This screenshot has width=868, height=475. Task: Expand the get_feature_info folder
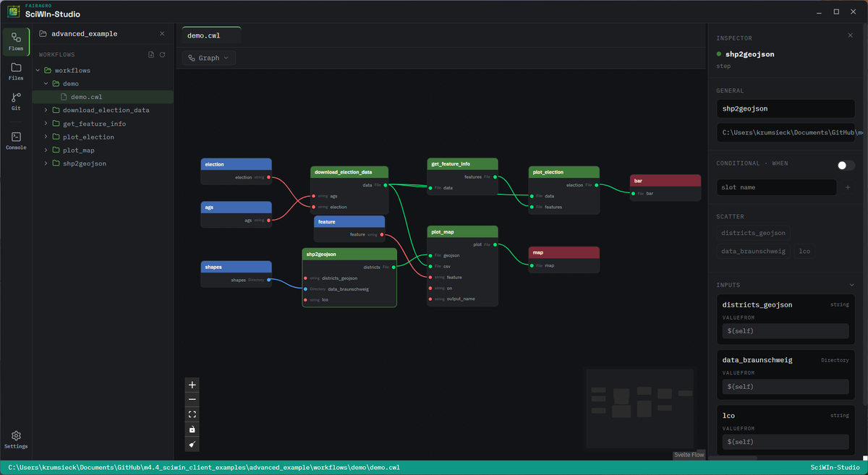[x=46, y=124]
